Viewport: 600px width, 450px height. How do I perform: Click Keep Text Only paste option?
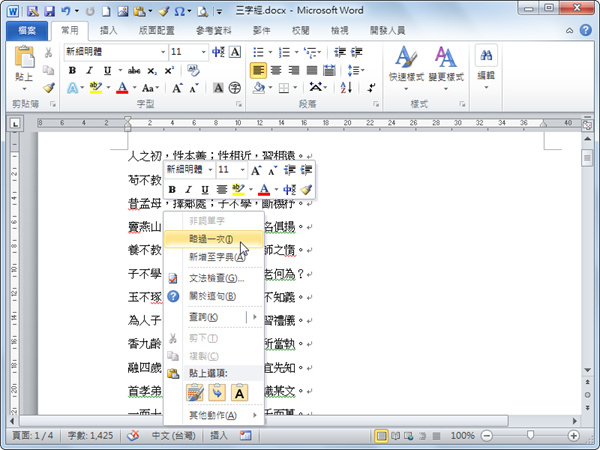pyautogui.click(x=240, y=393)
